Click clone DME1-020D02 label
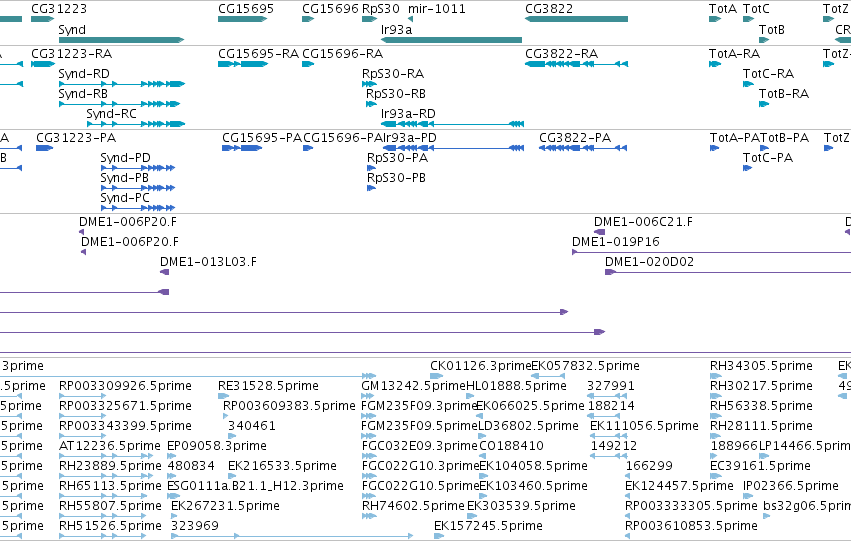 [650, 262]
